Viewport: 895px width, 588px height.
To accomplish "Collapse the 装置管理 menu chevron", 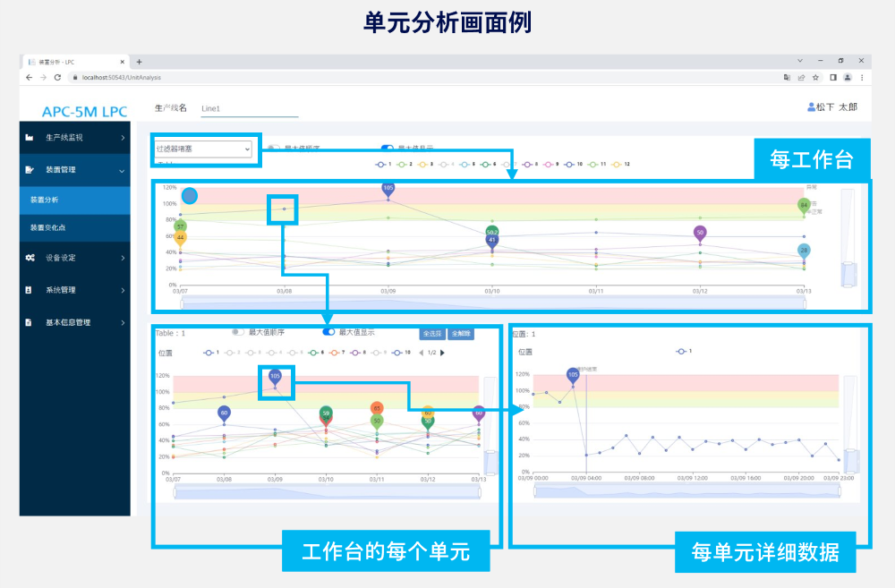I will pyautogui.click(x=123, y=169).
